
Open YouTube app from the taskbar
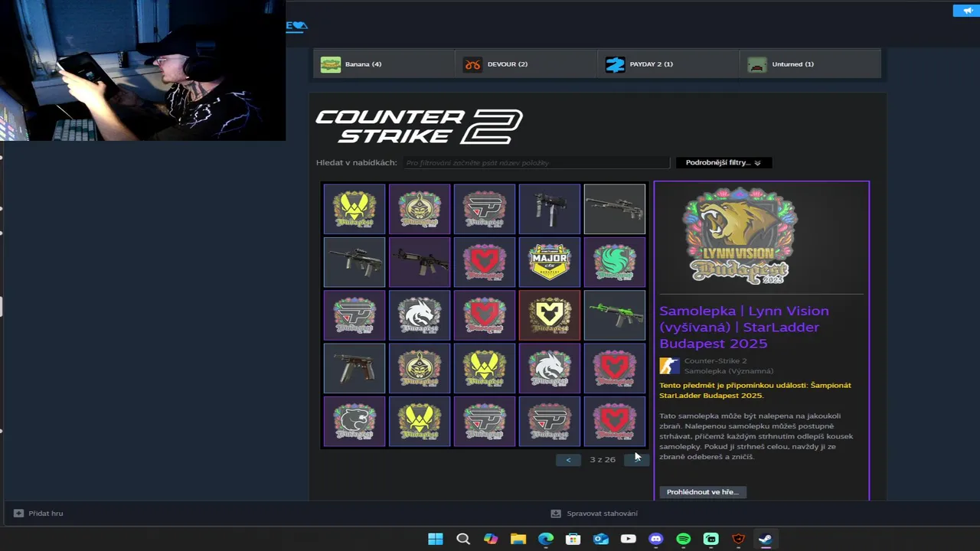[629, 539]
